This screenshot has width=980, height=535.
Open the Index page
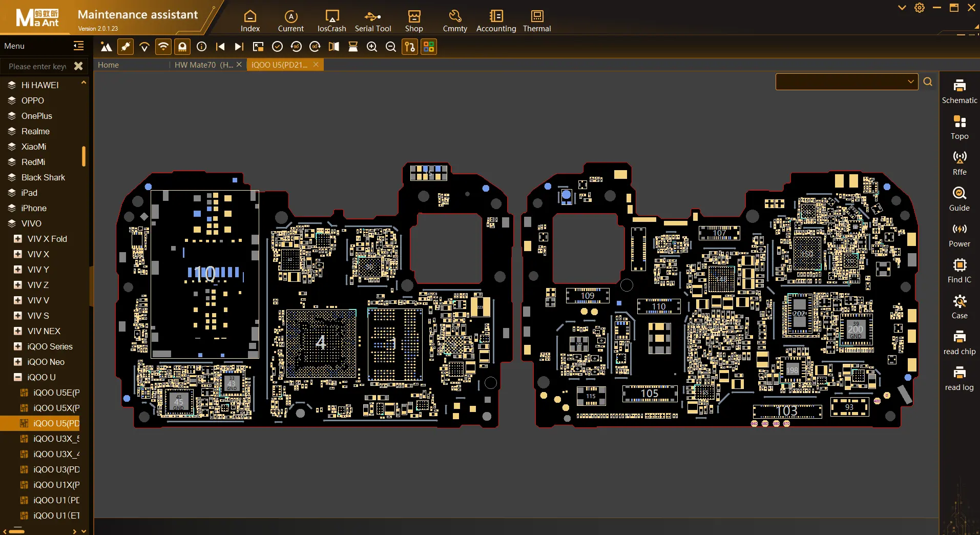point(250,21)
